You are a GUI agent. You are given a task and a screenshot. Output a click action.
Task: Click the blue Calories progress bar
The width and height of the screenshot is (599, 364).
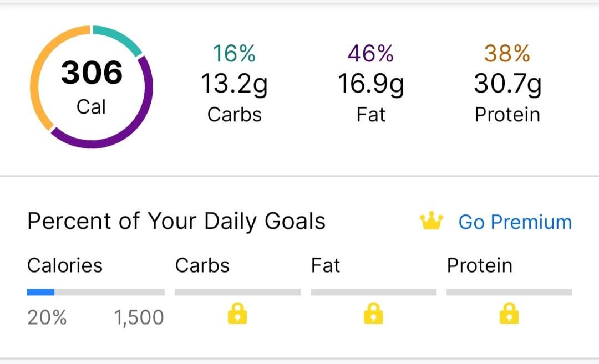point(95,293)
